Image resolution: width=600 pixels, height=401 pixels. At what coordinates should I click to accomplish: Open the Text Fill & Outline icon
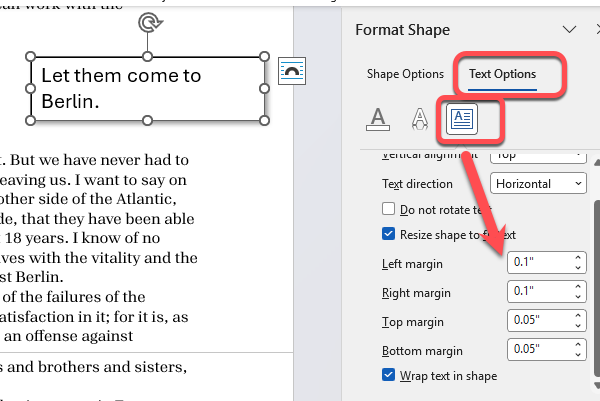point(377,118)
